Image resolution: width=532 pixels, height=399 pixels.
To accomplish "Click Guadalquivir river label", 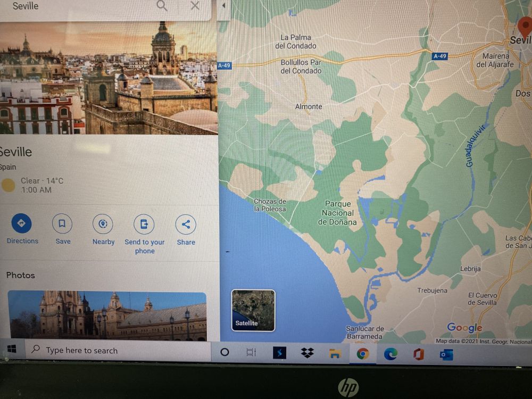I will click(475, 146).
